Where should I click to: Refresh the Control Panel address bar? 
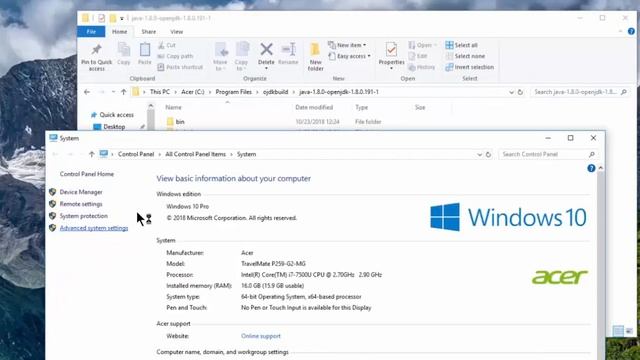[x=489, y=155]
